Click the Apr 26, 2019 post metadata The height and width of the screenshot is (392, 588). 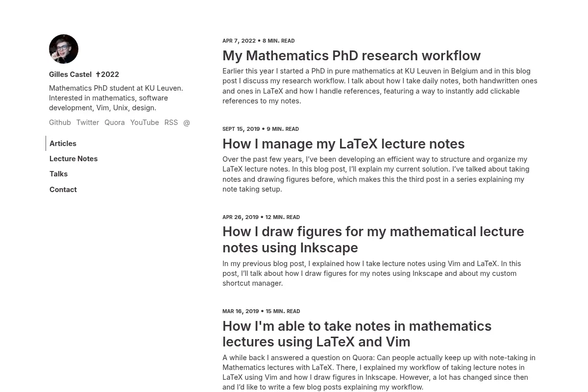[x=261, y=217]
